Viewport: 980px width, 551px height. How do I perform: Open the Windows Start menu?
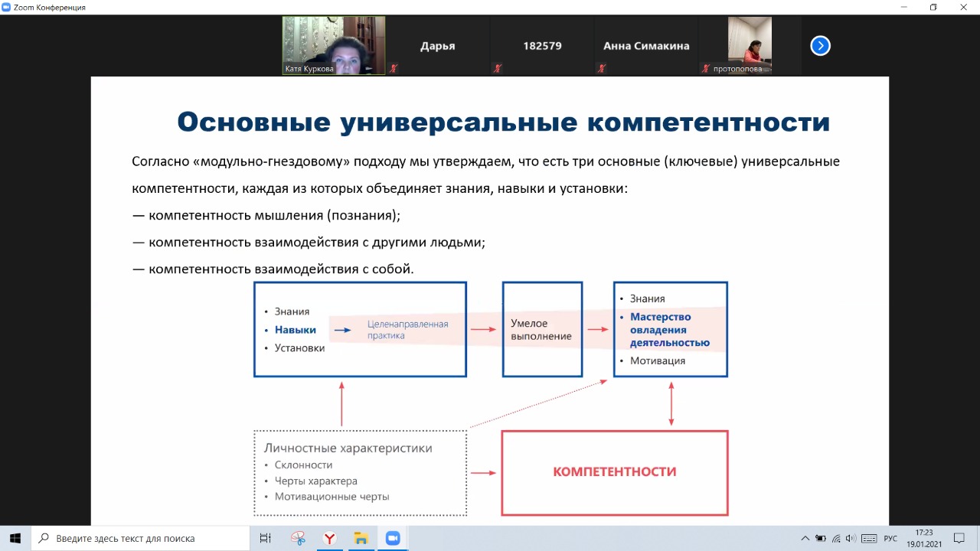15,538
